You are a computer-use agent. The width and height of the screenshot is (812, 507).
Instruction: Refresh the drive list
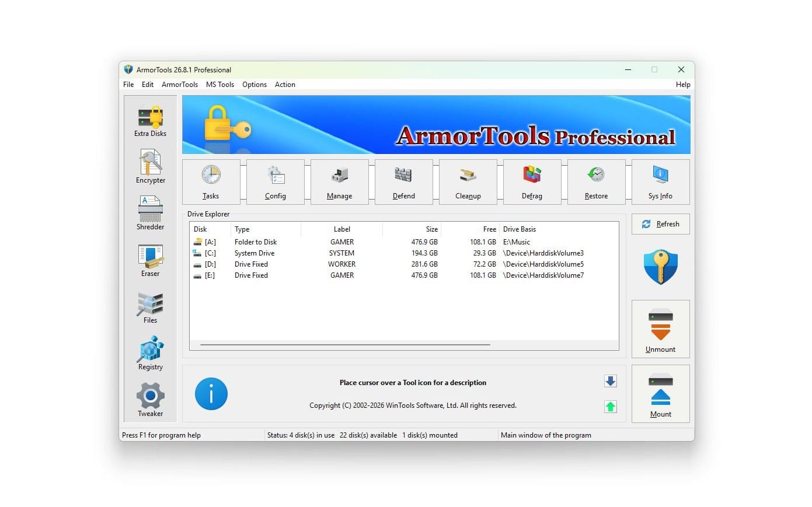(661, 224)
